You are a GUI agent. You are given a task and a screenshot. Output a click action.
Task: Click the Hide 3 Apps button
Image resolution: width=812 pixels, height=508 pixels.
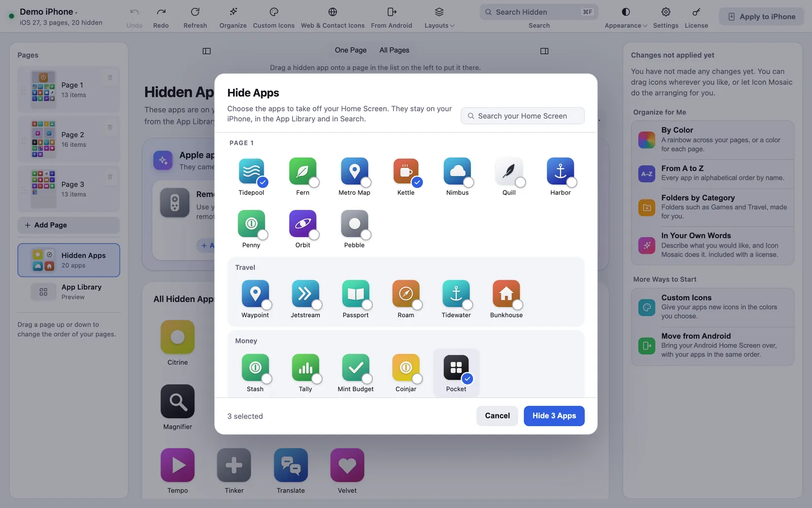pyautogui.click(x=554, y=416)
